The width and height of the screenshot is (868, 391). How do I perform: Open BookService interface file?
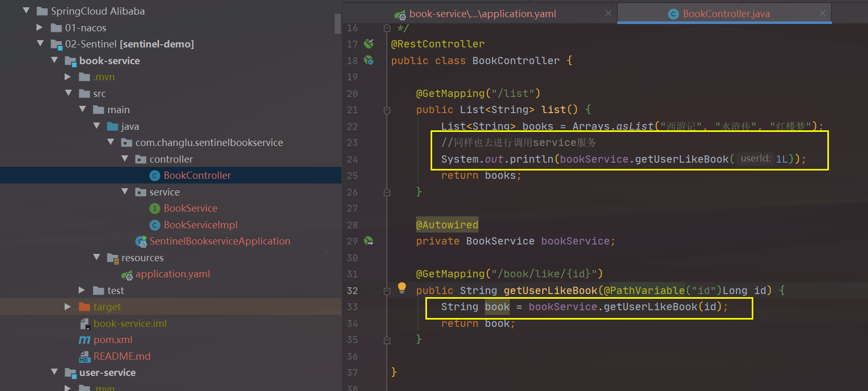point(190,208)
